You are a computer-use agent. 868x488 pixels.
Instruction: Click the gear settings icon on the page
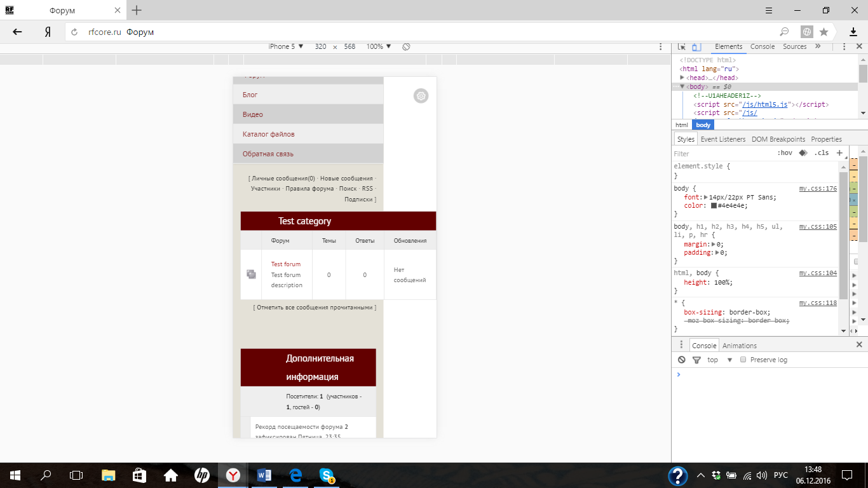[x=421, y=96]
